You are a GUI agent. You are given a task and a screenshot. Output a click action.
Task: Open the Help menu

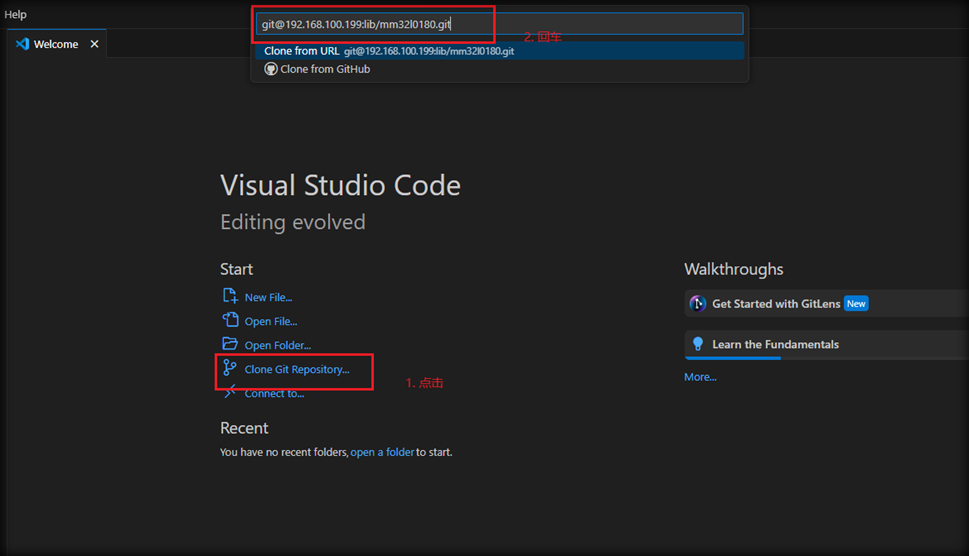16,15
